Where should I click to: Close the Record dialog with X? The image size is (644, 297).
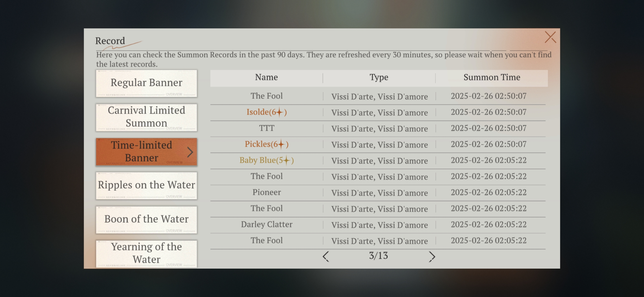click(550, 37)
